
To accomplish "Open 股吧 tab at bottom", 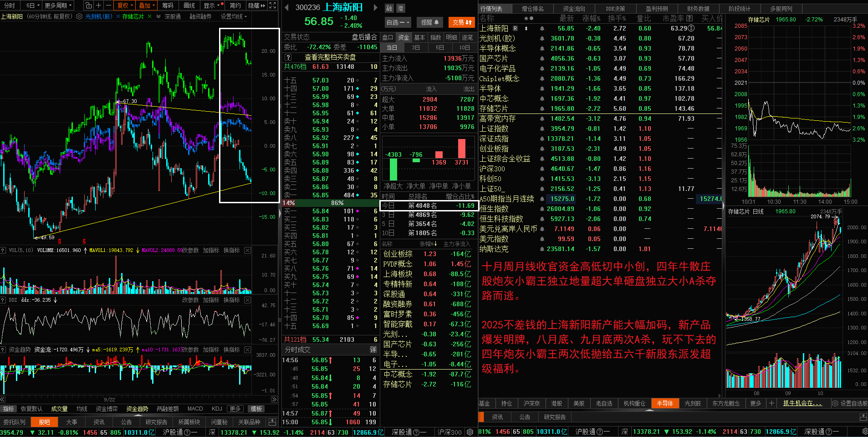I will (45, 422).
